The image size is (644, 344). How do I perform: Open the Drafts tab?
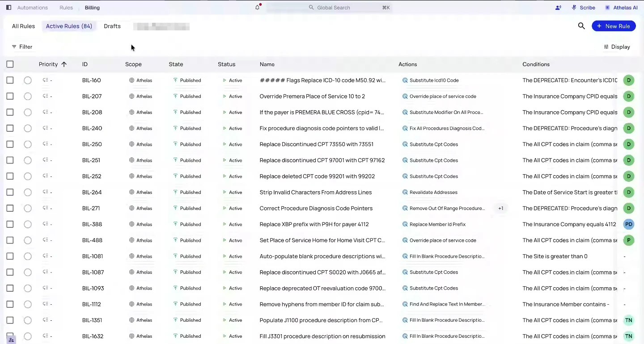tap(112, 26)
